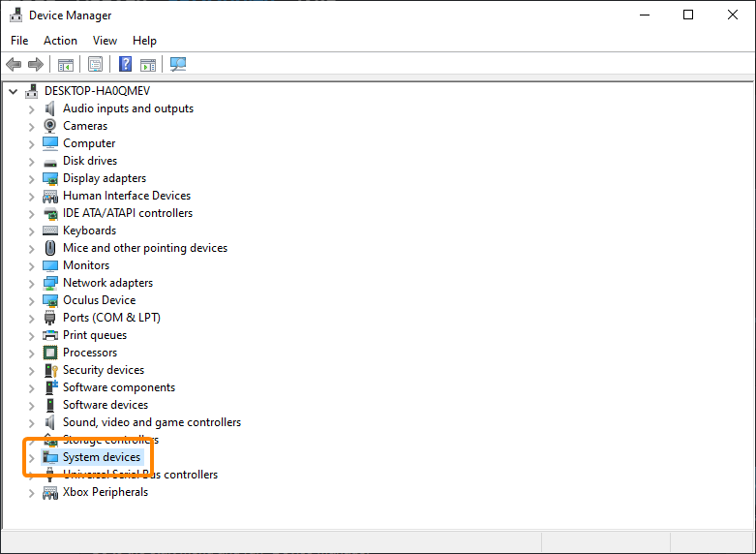756x554 pixels.
Task: Select 'Mice and other pointing devices' label
Action: pos(145,248)
